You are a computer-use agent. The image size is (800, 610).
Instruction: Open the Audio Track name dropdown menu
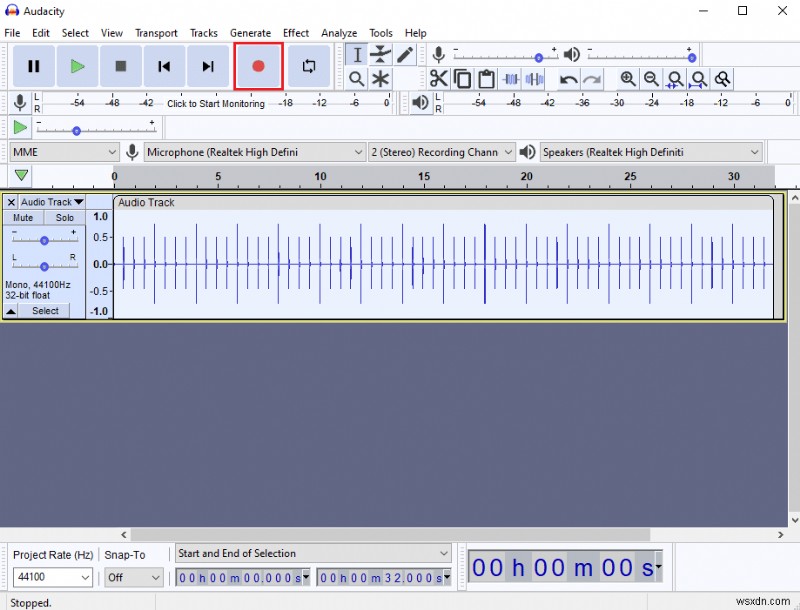tap(52, 202)
